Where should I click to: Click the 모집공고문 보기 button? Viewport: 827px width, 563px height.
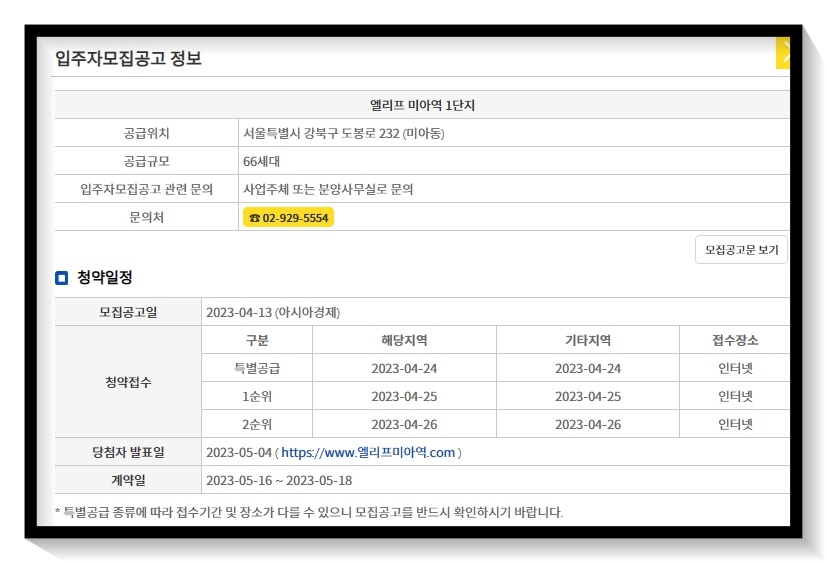click(x=741, y=250)
